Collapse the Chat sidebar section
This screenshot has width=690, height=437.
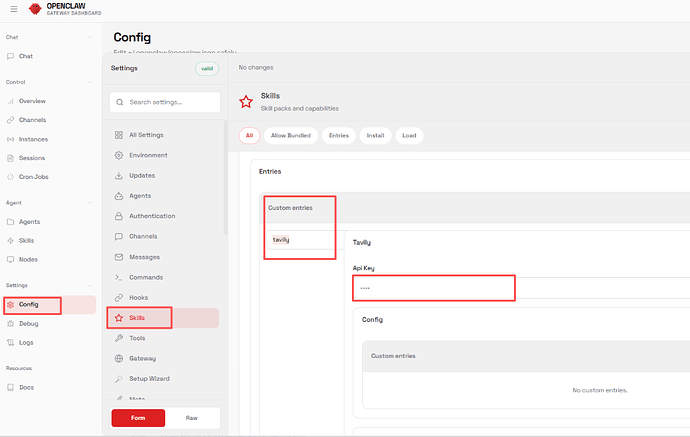(x=90, y=37)
